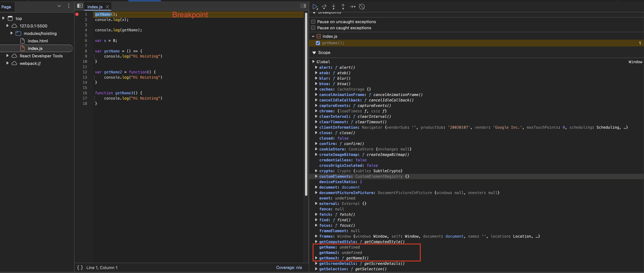Viewport: 644px width, 273px height.
Task: Expand the modules/hoisting folder
Action: click(12, 33)
